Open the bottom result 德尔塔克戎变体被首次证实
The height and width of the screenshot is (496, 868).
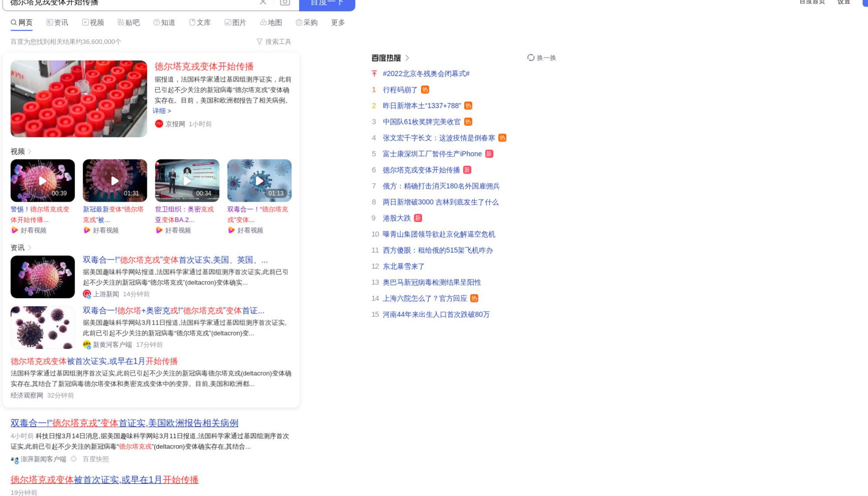point(104,480)
